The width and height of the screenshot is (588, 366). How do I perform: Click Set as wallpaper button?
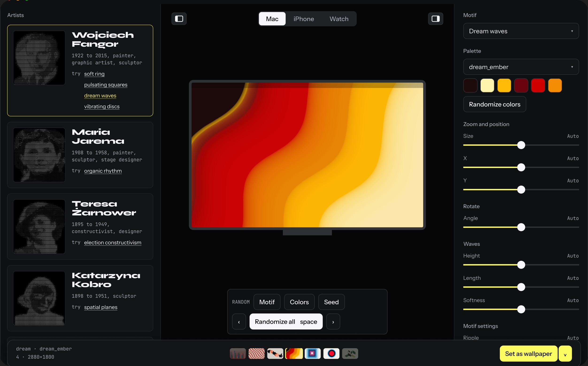click(528, 353)
